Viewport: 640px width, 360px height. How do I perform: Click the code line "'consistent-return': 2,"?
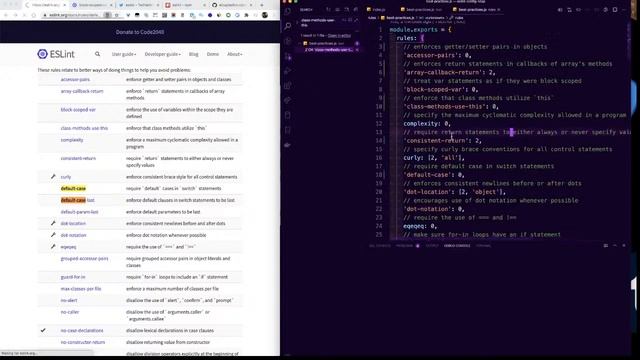pyautogui.click(x=442, y=141)
